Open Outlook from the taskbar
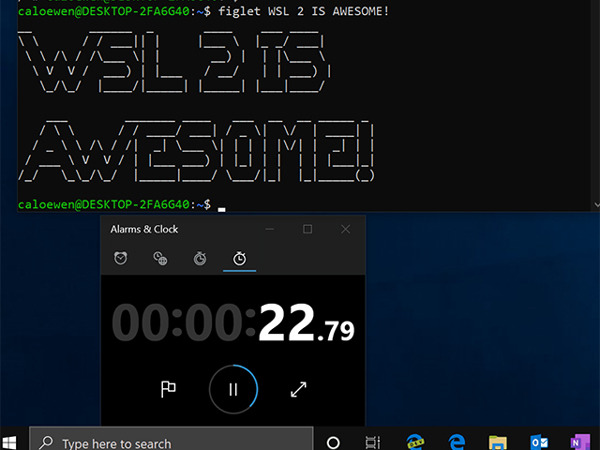The height and width of the screenshot is (450, 600). tap(537, 442)
